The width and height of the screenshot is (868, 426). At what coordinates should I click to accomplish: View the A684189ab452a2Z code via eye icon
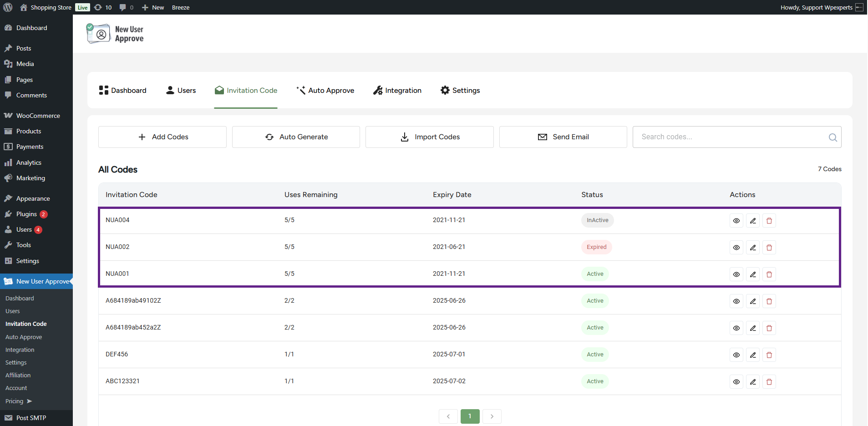pos(736,328)
